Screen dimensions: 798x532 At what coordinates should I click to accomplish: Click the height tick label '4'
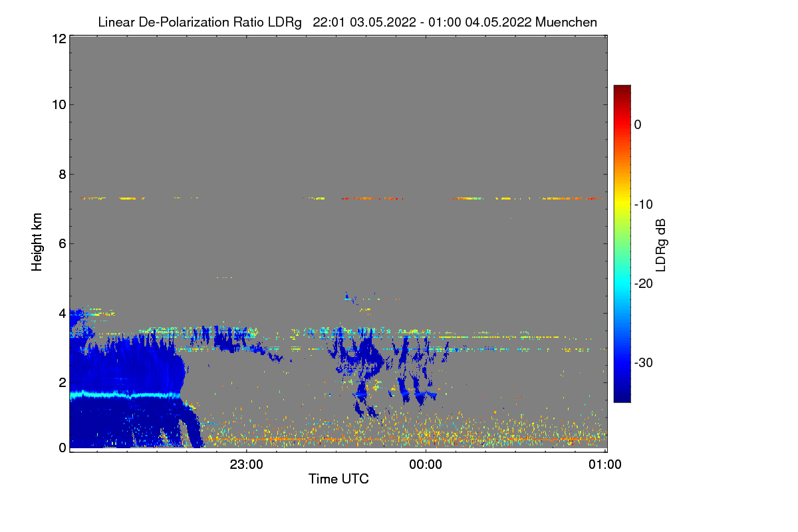61,313
